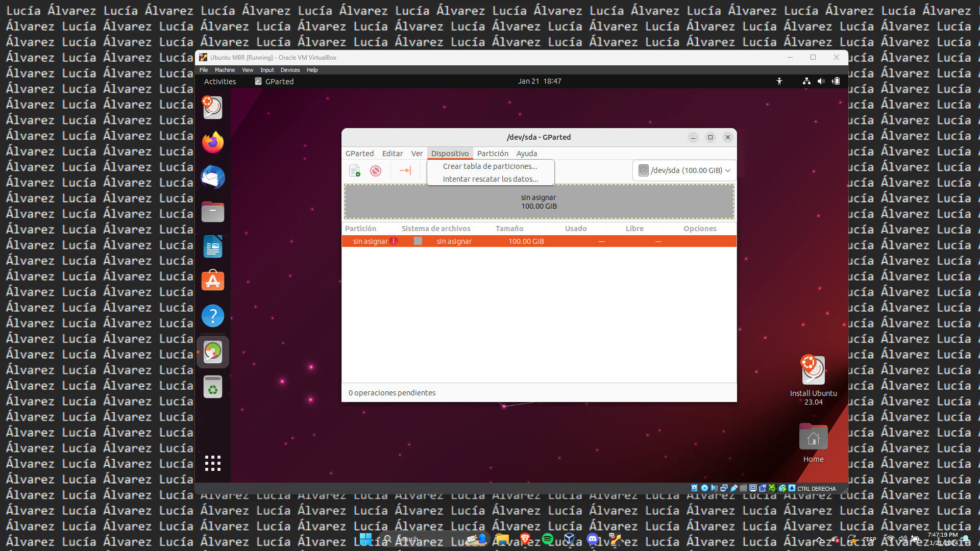Open the Ubuntu system tray status menu
This screenshot has height=551, width=980.
(821, 81)
